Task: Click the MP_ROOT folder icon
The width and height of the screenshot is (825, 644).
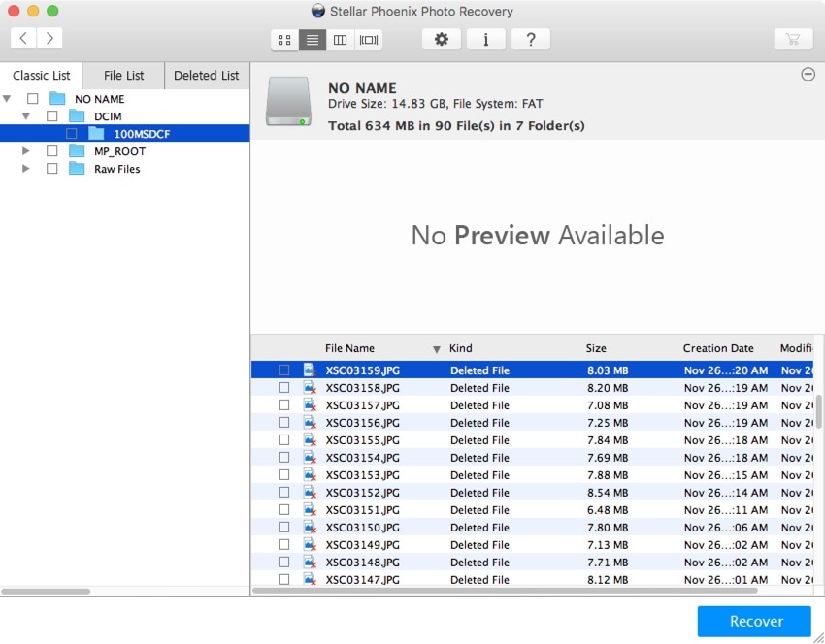Action: pos(77,151)
